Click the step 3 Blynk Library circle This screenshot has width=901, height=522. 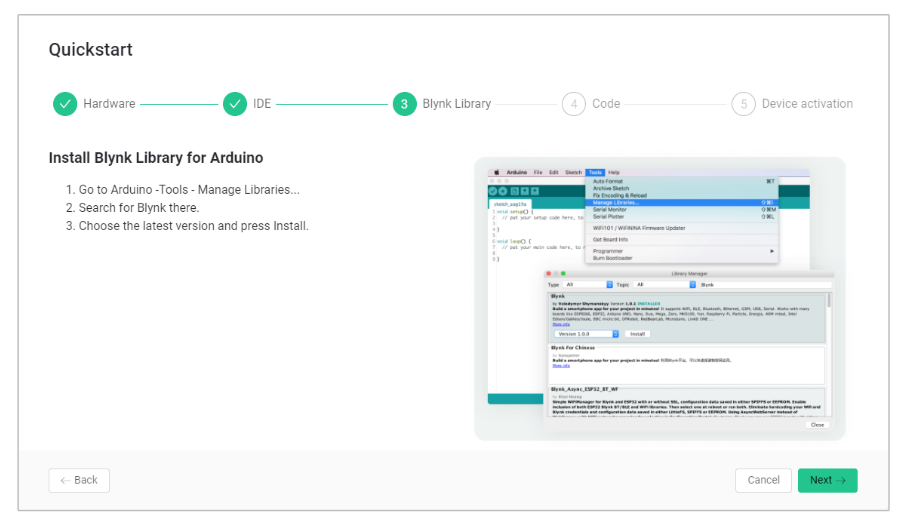click(x=405, y=104)
